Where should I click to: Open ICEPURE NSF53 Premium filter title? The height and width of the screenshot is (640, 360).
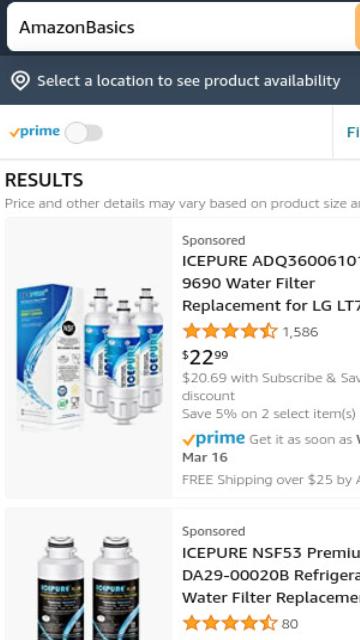click(271, 575)
